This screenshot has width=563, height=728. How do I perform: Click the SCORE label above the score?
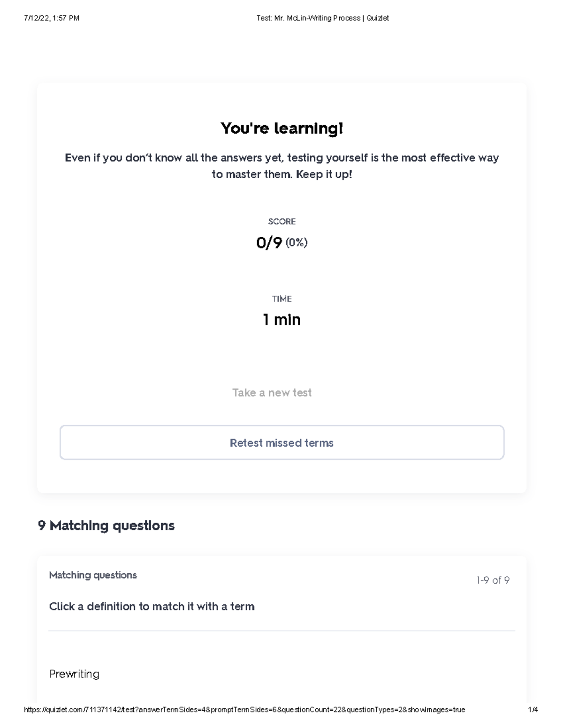pos(281,221)
